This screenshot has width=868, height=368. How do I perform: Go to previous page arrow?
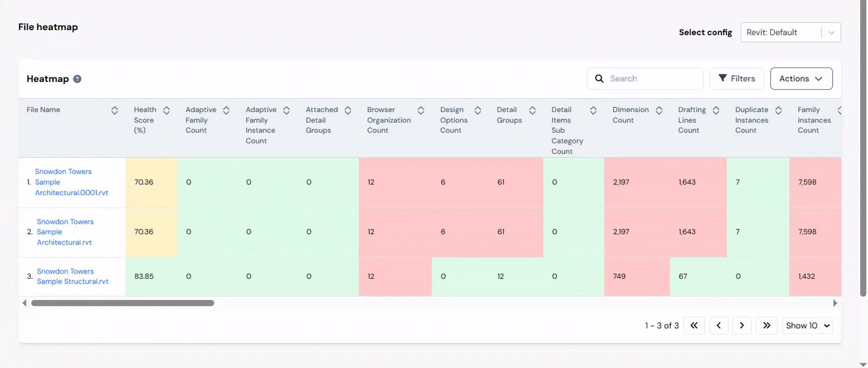click(x=719, y=325)
